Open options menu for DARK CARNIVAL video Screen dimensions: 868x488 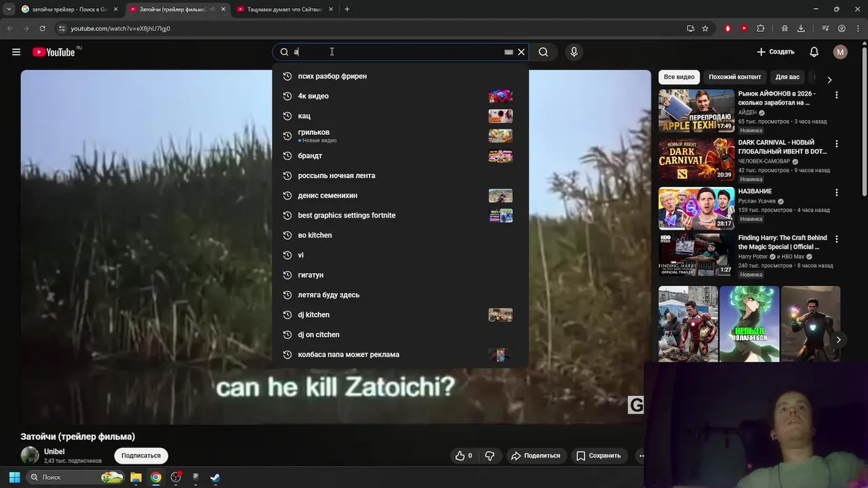click(836, 144)
